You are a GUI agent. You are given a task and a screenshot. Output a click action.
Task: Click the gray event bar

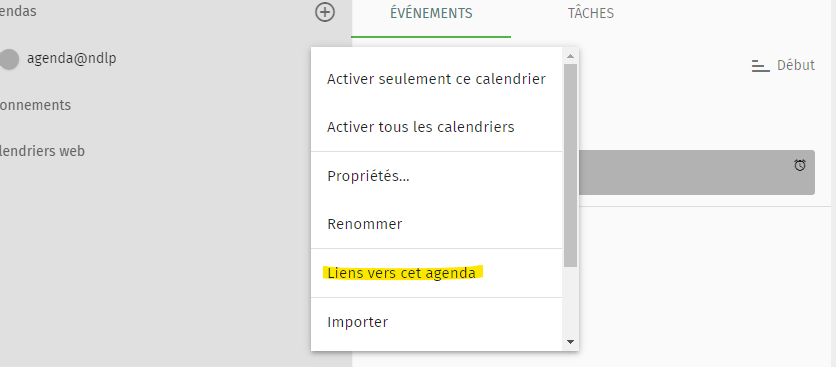pyautogui.click(x=696, y=172)
